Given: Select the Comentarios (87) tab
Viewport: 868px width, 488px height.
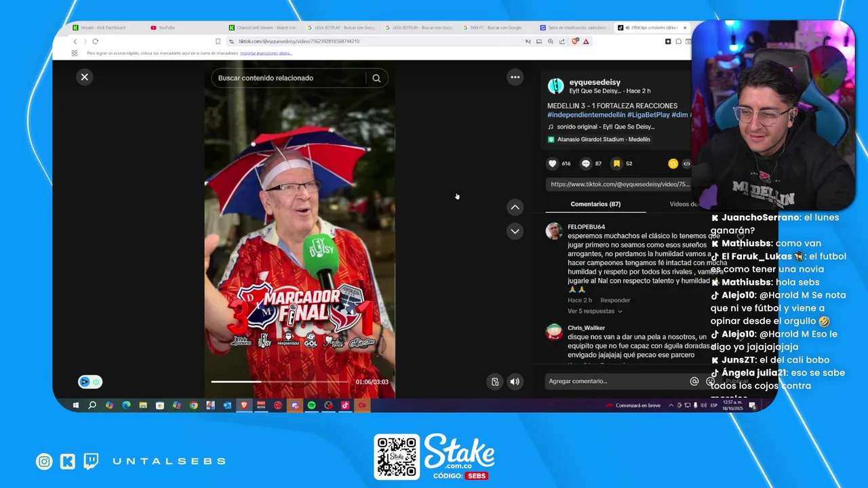Looking at the screenshot, I should (595, 204).
